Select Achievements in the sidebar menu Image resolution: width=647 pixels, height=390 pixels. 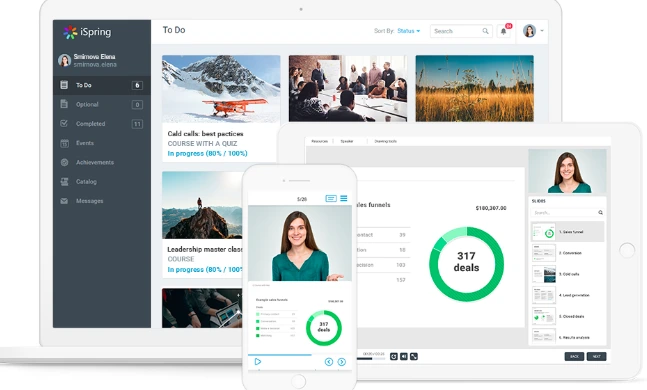click(102, 162)
